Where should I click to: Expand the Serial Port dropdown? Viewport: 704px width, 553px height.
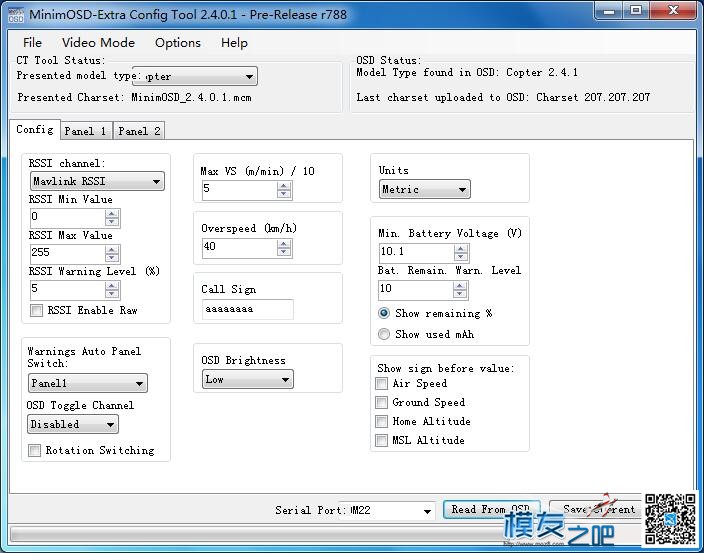click(x=387, y=510)
